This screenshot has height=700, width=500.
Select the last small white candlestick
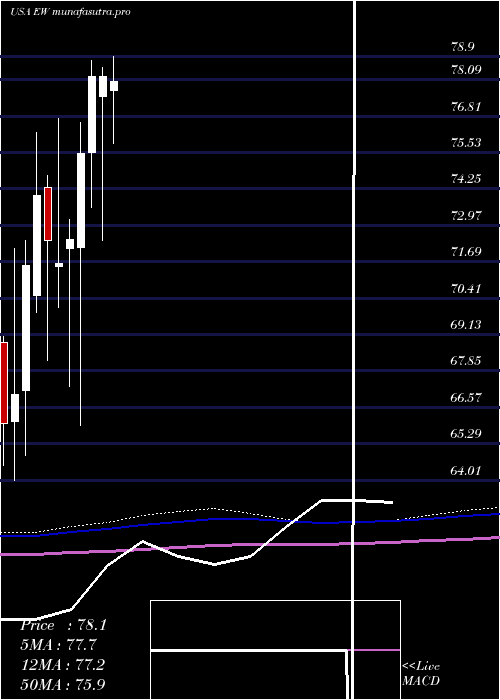tap(114, 86)
